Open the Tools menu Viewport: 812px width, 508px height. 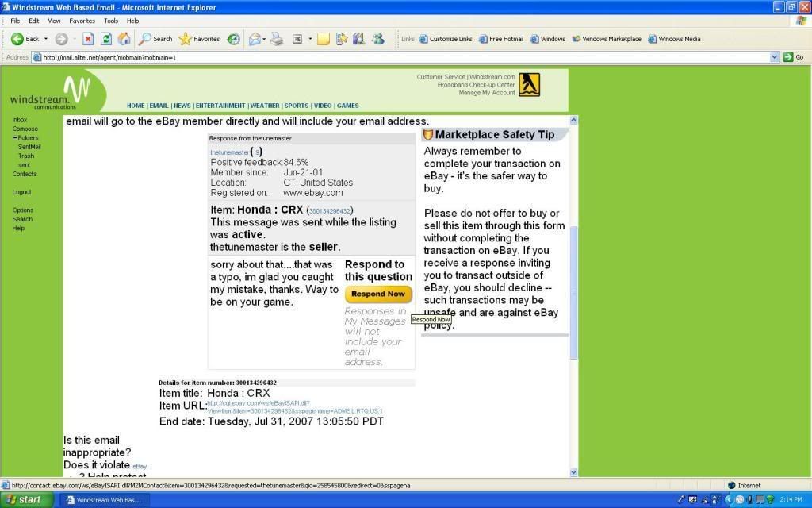click(x=111, y=21)
